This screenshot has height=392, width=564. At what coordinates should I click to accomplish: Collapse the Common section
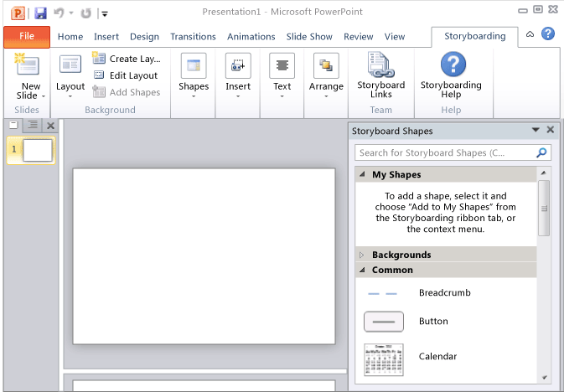coord(362,270)
